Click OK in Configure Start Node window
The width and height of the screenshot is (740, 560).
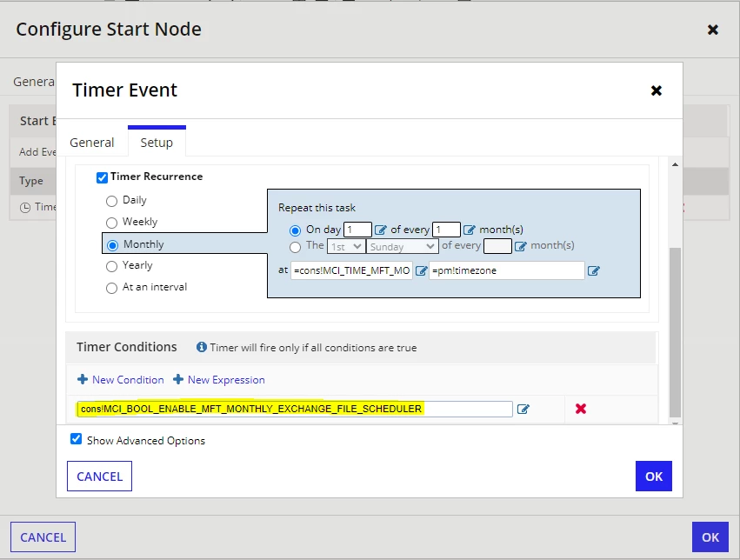(710, 537)
